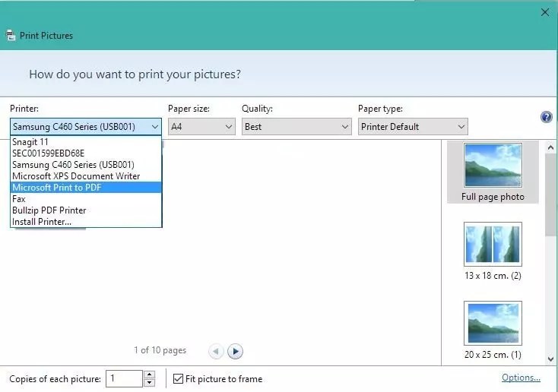The height and width of the screenshot is (392, 558).
Task: Go to the next page with the arrow
Action: point(235,351)
